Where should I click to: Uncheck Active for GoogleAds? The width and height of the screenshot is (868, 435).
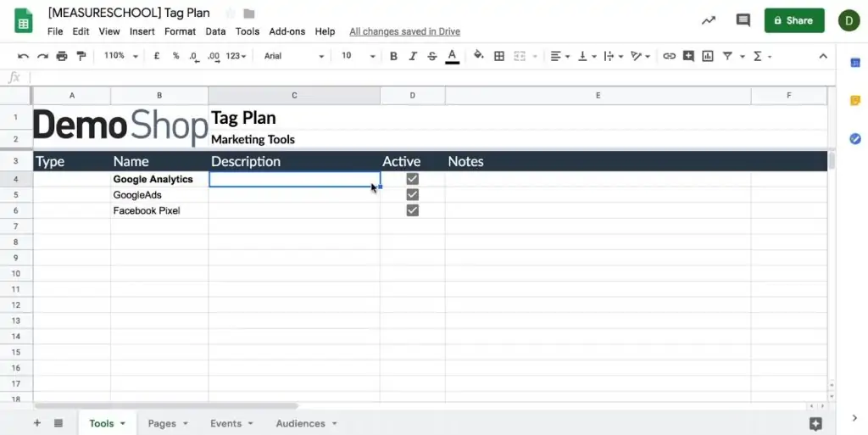click(413, 194)
